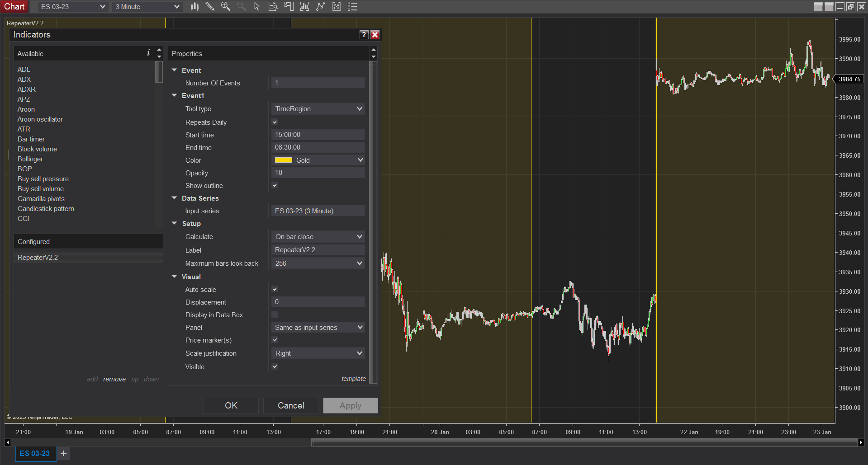This screenshot has width=868, height=465.
Task: Open the ES 03-23 instrument selector
Action: 72,7
